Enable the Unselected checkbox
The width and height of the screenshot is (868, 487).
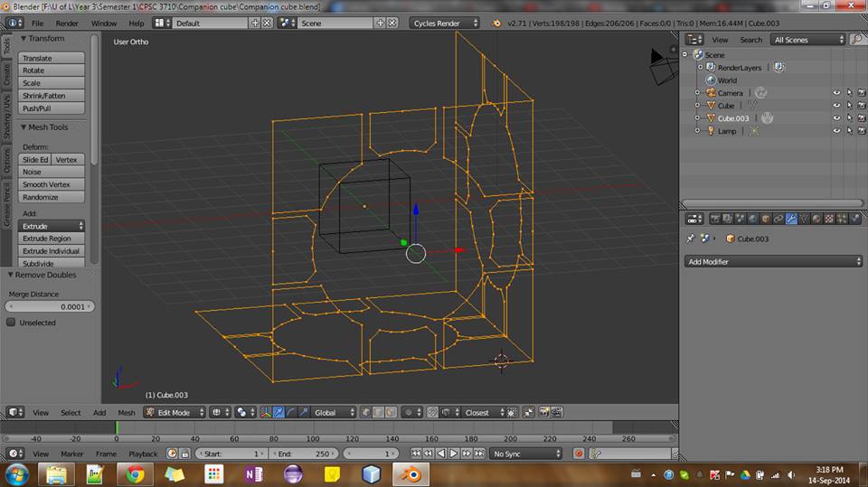point(11,322)
